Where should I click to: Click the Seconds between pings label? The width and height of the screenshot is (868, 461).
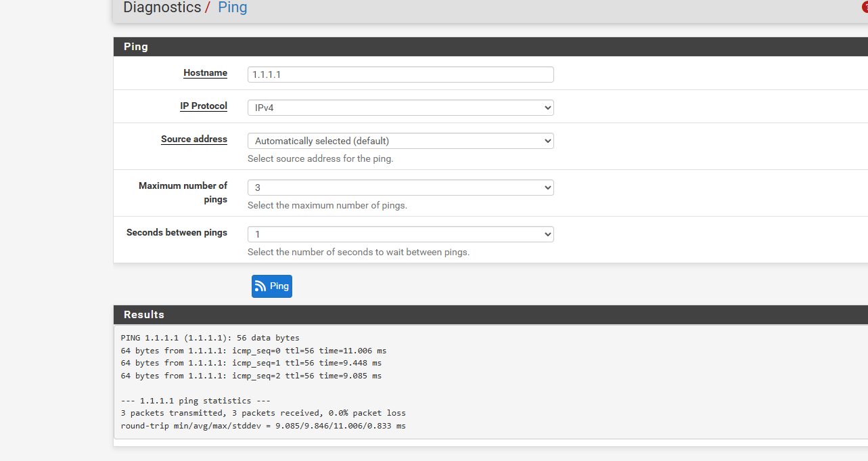[177, 232]
